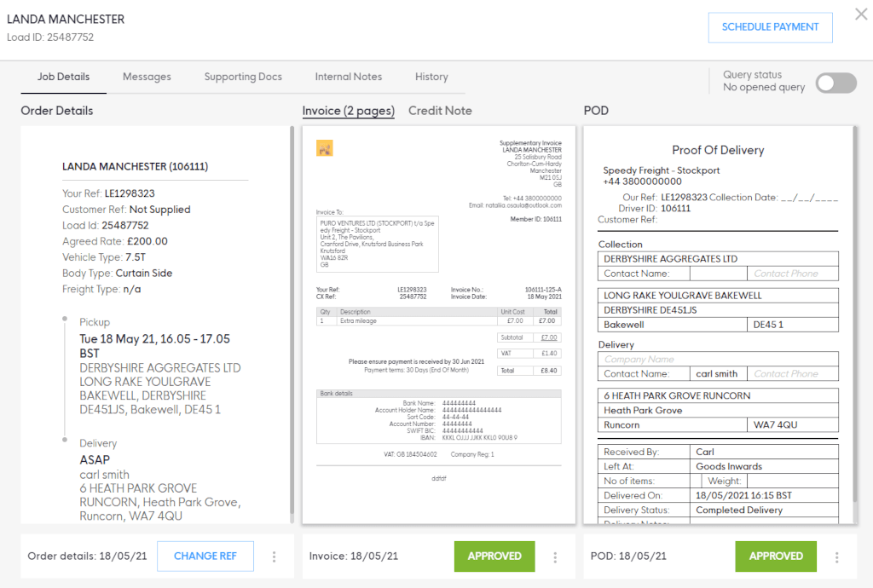Open the History tab
This screenshot has width=873, height=588.
[x=431, y=77]
